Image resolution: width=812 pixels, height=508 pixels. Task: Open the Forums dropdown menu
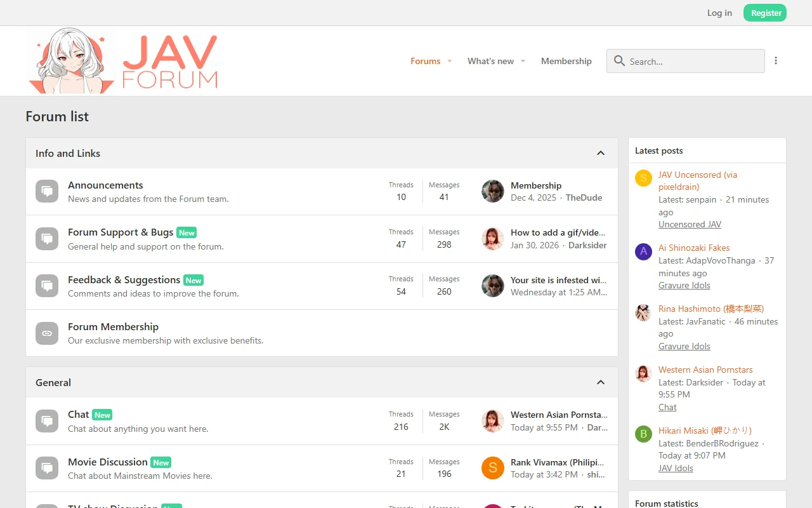(x=425, y=61)
